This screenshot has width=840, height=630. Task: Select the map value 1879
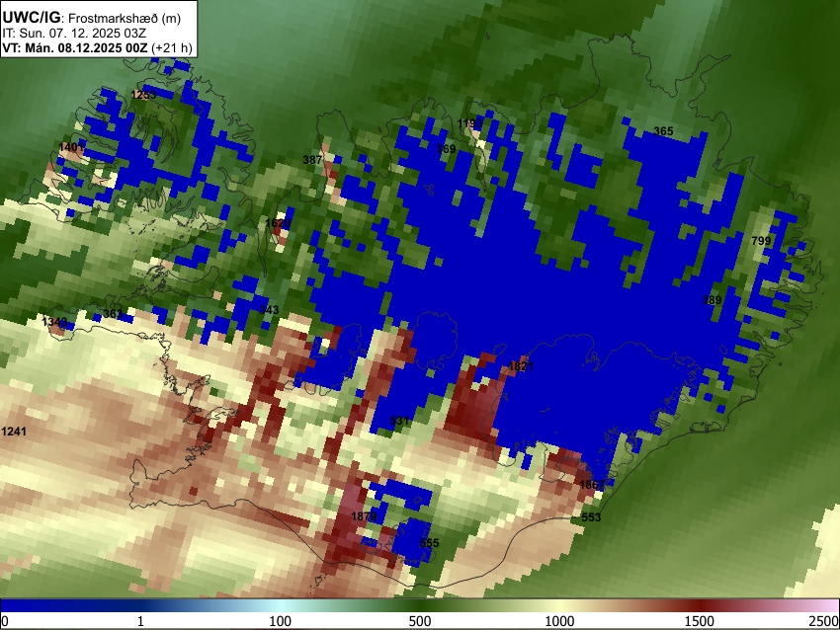(364, 516)
